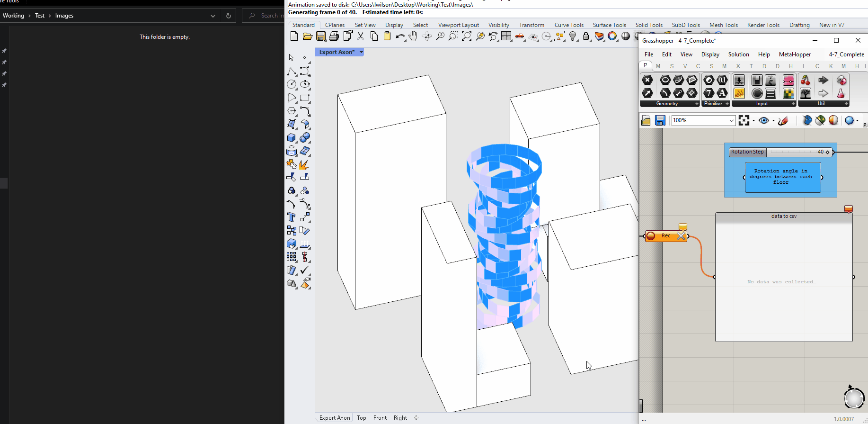This screenshot has height=424, width=868.
Task: Click the Vector arrow parameter icon
Action: 647,93
